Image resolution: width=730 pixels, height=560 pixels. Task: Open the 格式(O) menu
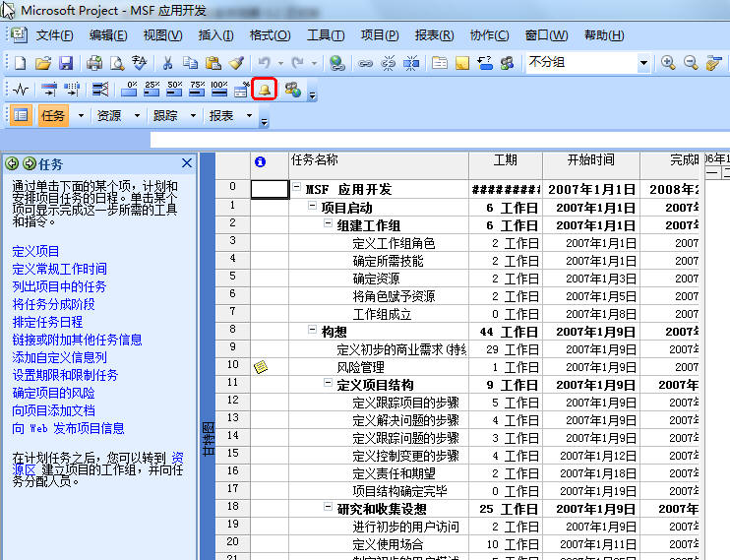click(x=270, y=35)
